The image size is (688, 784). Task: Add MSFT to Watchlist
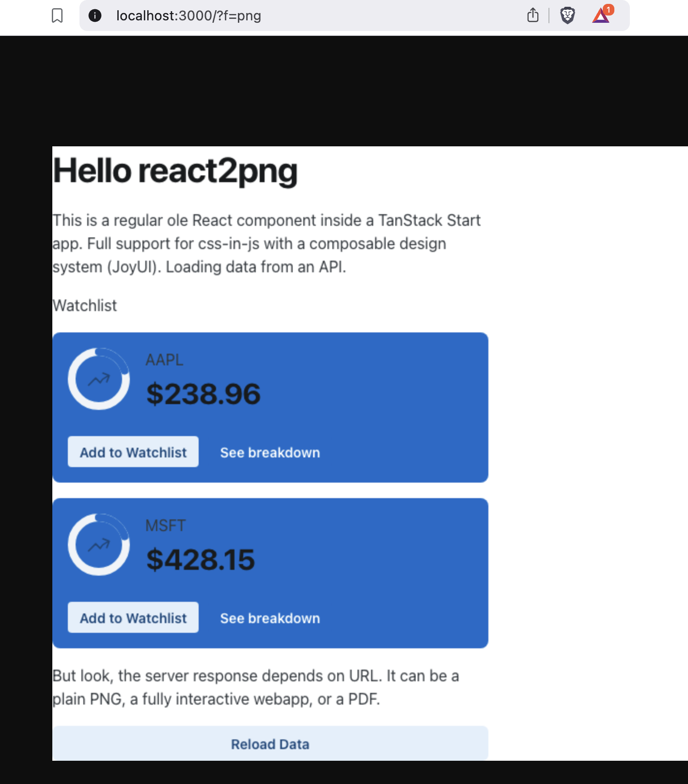click(x=133, y=617)
